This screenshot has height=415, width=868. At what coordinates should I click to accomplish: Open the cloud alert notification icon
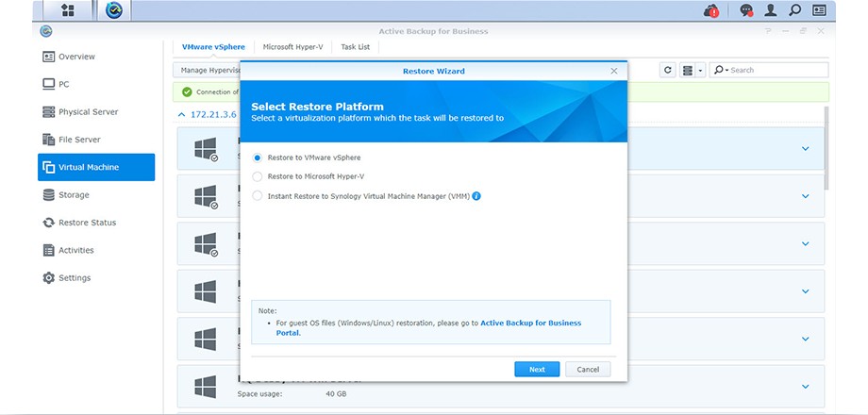tap(711, 10)
